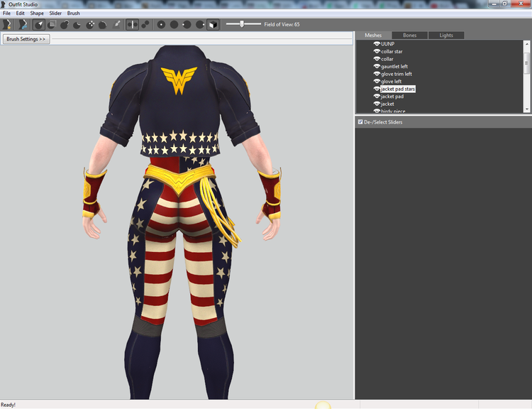Uncheck the De-/Select Sliders checkbox

pyautogui.click(x=360, y=121)
